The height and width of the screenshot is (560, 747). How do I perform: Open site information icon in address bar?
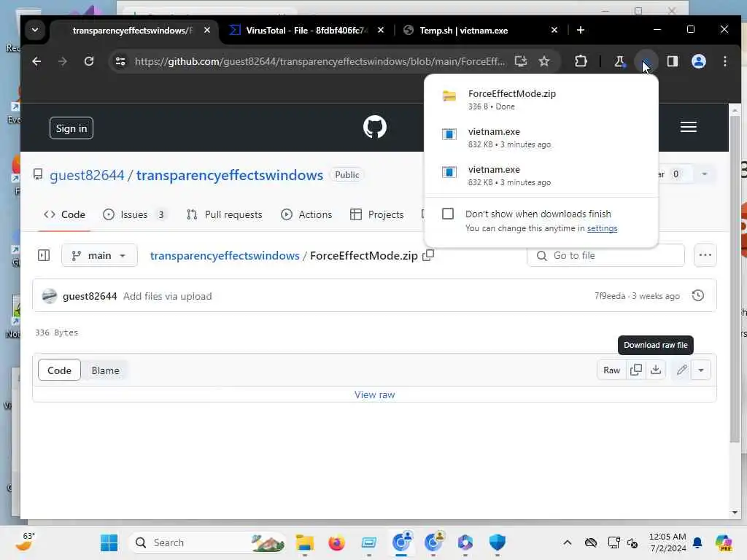click(120, 61)
